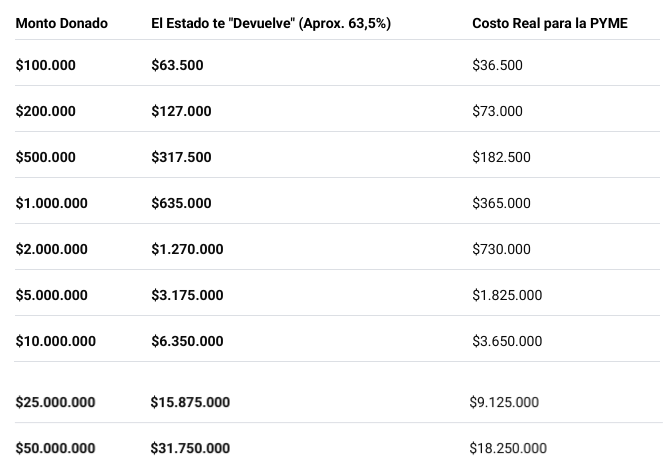This screenshot has width=671, height=467.
Task: Click the $63.500 refund cell
Action: pos(177,65)
